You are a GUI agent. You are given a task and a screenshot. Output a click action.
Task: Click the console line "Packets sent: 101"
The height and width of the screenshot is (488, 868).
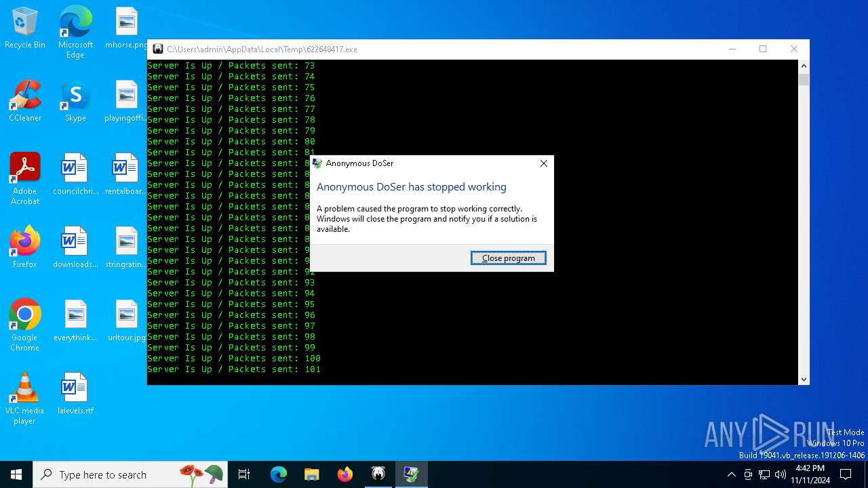[x=234, y=369]
